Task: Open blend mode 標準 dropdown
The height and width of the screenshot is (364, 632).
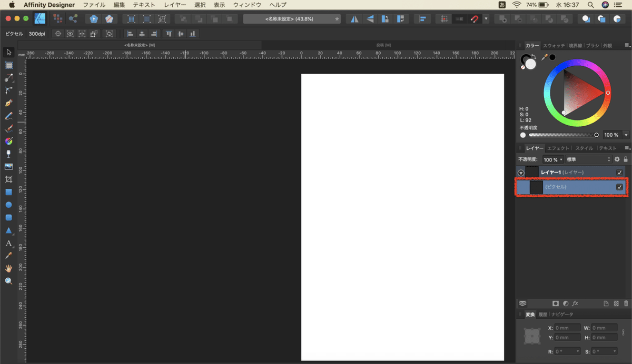Action: [588, 159]
